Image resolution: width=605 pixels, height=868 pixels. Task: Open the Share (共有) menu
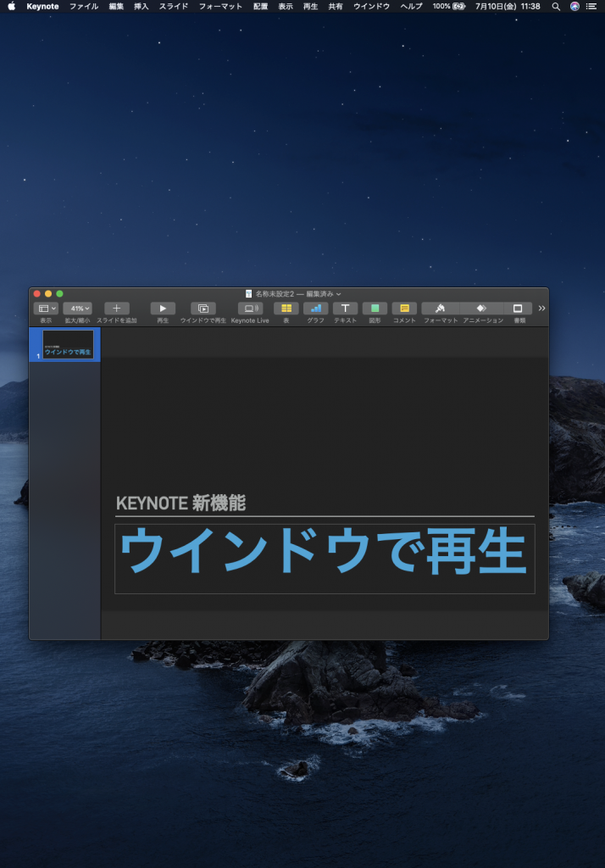pyautogui.click(x=336, y=6)
